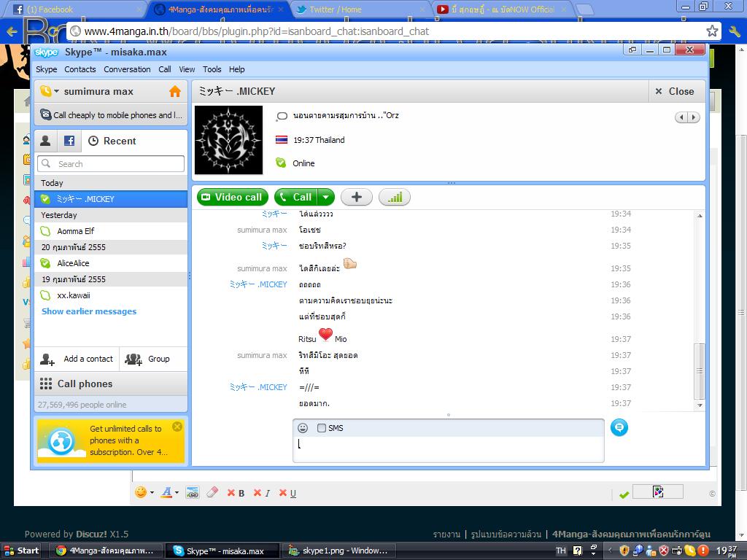Expand the font color dropdown arrow

[x=177, y=493]
